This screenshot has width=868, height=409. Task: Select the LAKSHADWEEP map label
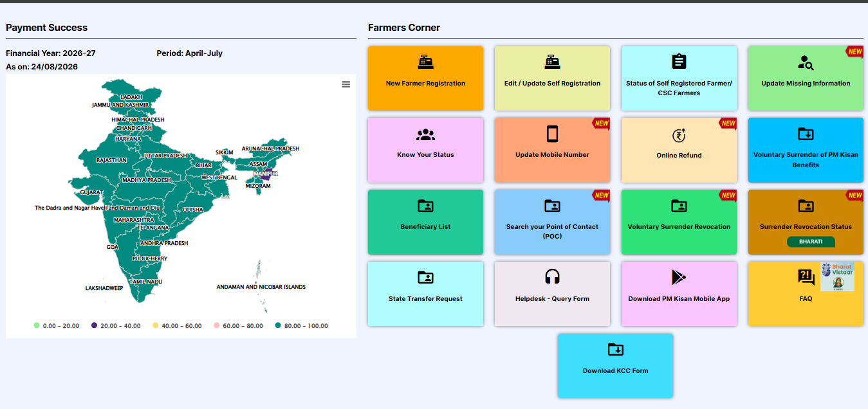(x=104, y=288)
